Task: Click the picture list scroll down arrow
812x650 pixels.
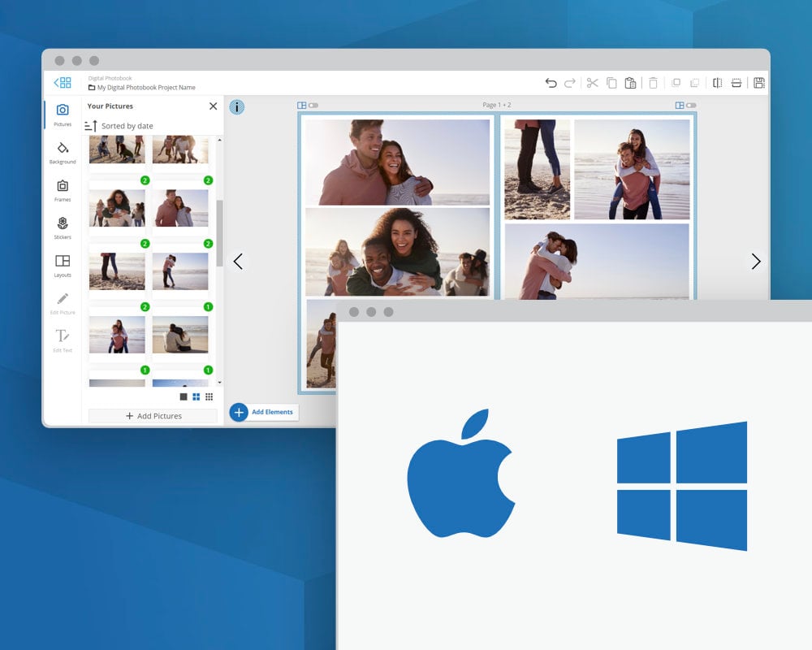Action: (219, 383)
